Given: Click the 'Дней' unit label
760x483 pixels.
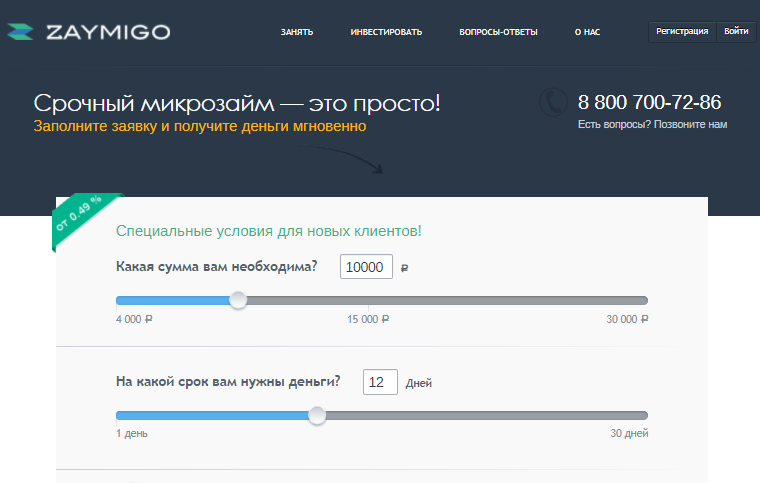Looking at the screenshot, I should (419, 383).
